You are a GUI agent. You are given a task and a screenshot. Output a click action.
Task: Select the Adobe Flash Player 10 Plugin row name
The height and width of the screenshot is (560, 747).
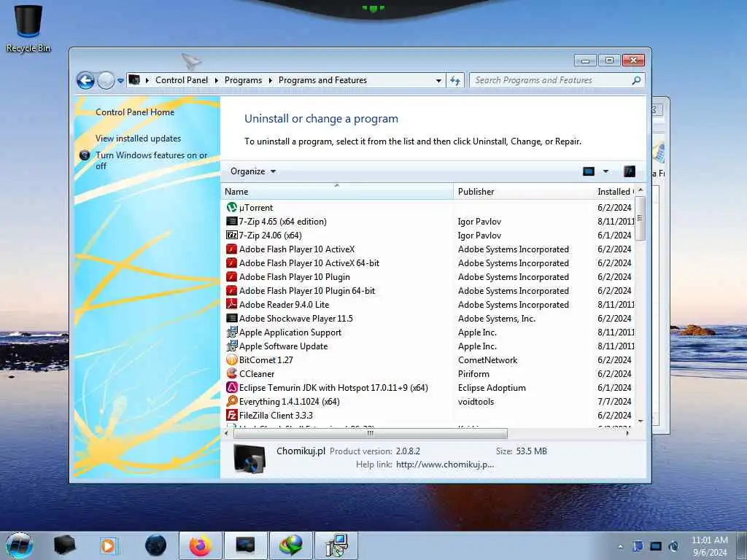point(295,276)
